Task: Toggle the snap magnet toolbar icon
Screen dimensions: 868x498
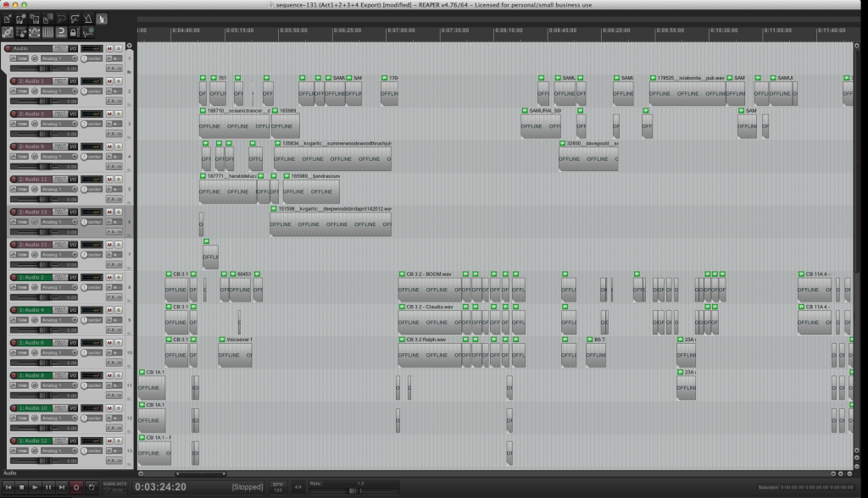Action: click(x=62, y=32)
